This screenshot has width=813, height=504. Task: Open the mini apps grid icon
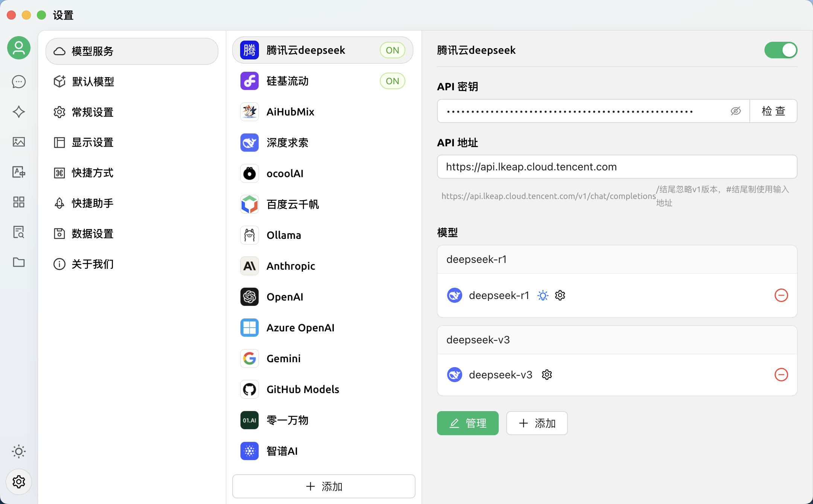click(19, 202)
